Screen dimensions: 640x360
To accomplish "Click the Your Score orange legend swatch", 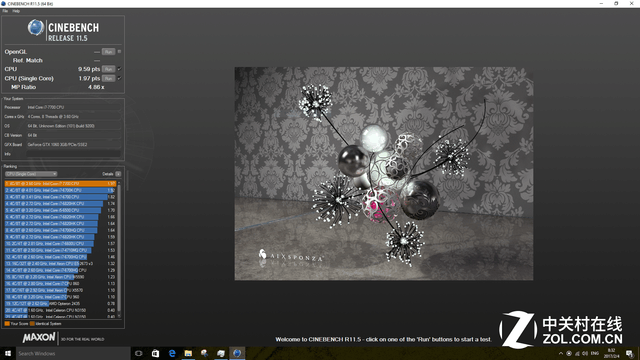I will tap(7, 324).
